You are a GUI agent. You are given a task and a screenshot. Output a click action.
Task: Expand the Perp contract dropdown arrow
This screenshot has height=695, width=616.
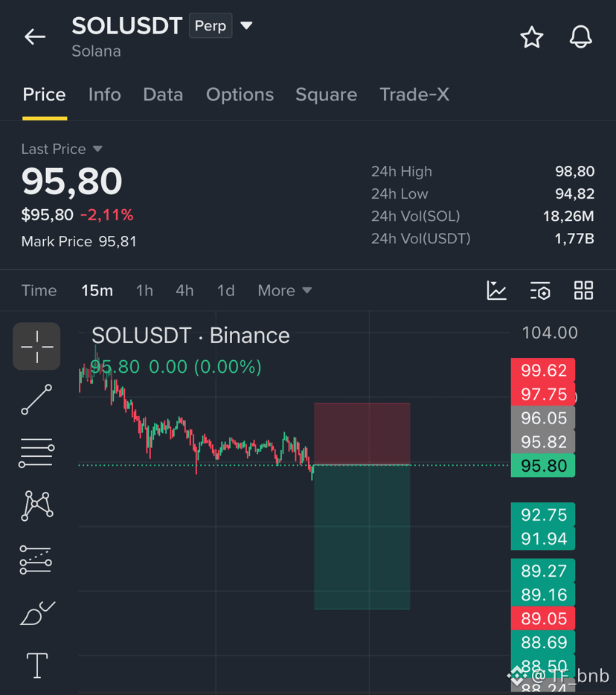[x=246, y=25]
